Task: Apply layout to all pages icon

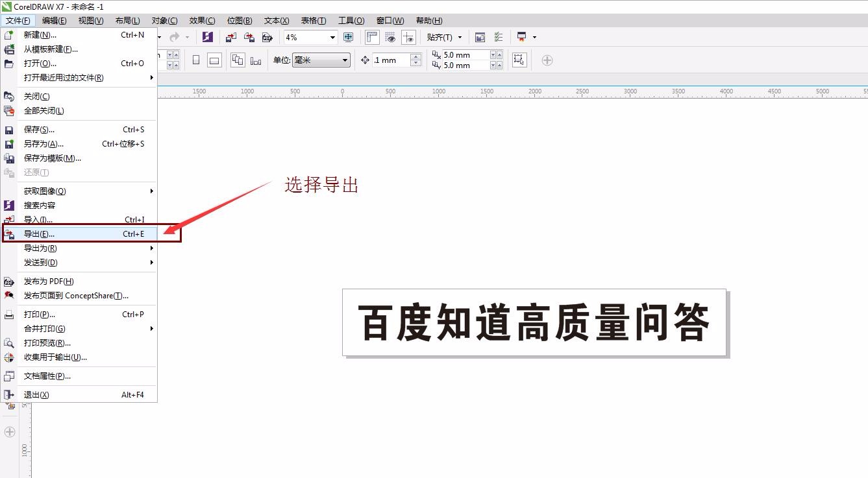Action: click(238, 60)
